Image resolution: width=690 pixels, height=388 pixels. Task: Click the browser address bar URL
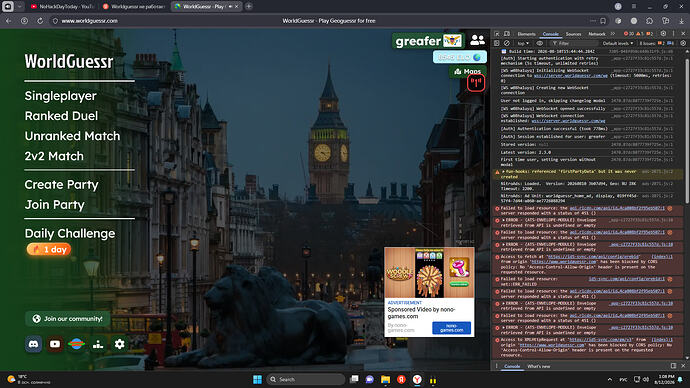(x=89, y=21)
